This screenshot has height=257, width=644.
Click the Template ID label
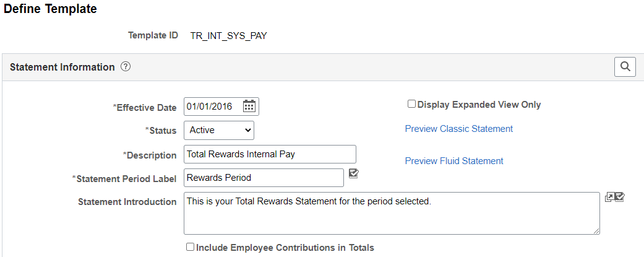click(153, 35)
